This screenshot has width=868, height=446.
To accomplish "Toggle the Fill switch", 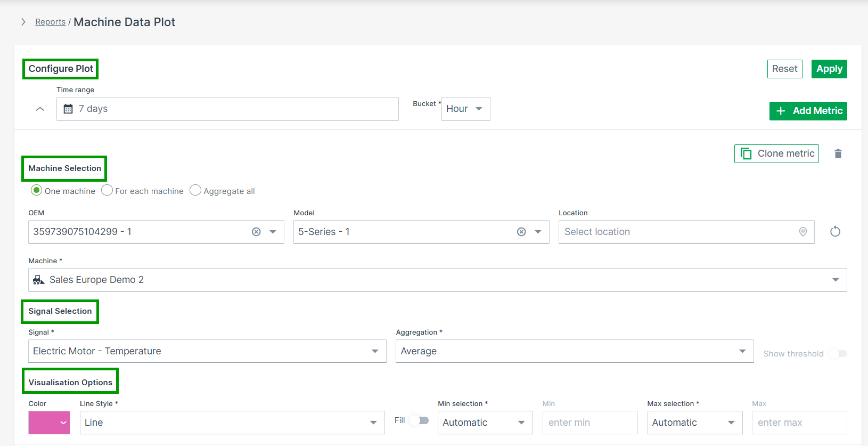I will (420, 420).
